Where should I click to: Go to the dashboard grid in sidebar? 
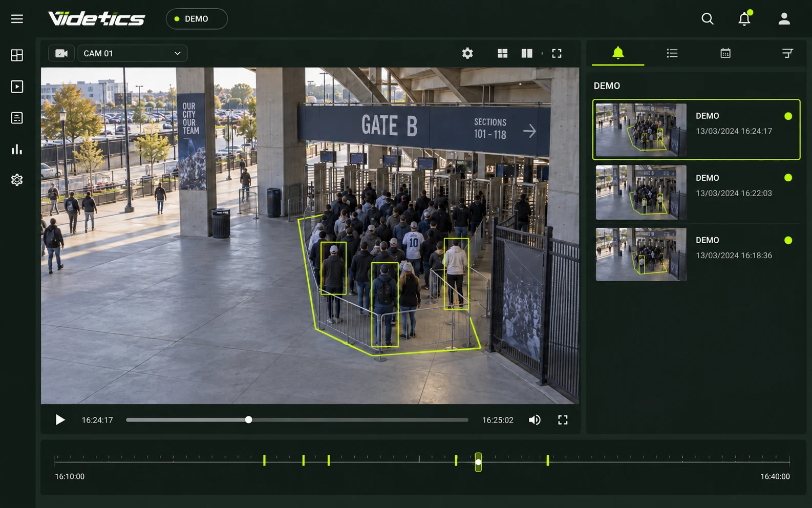[17, 55]
